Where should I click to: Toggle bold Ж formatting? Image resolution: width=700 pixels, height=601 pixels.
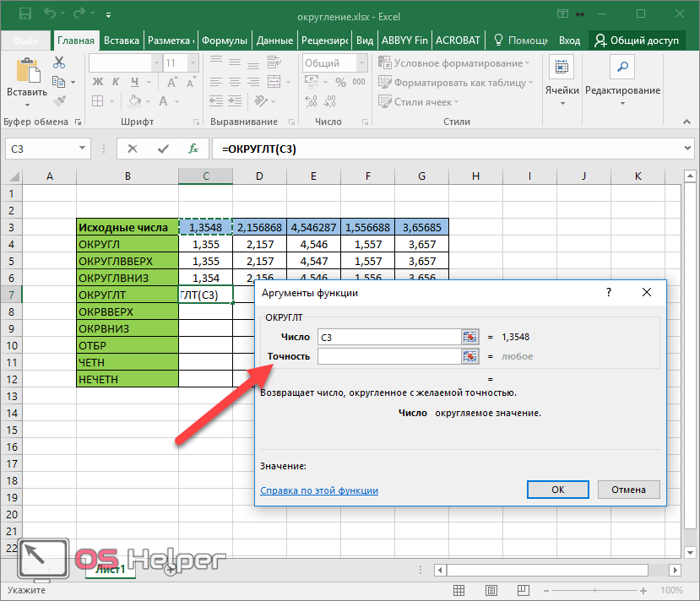[98, 82]
